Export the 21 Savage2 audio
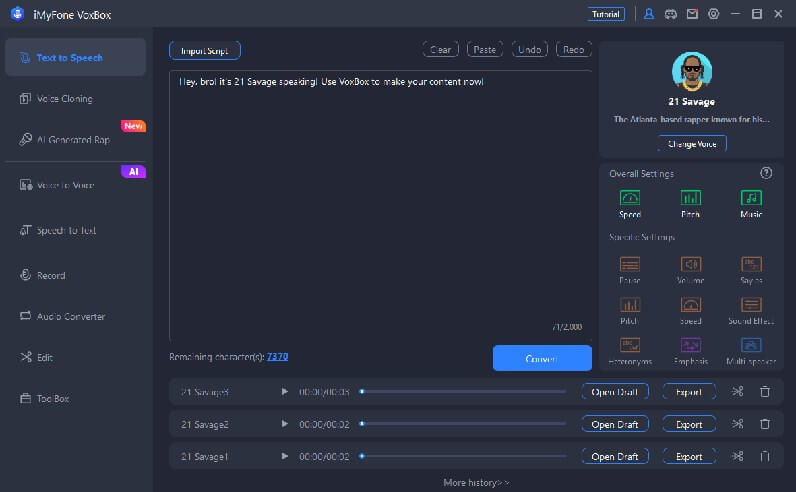The image size is (796, 492). 689,424
